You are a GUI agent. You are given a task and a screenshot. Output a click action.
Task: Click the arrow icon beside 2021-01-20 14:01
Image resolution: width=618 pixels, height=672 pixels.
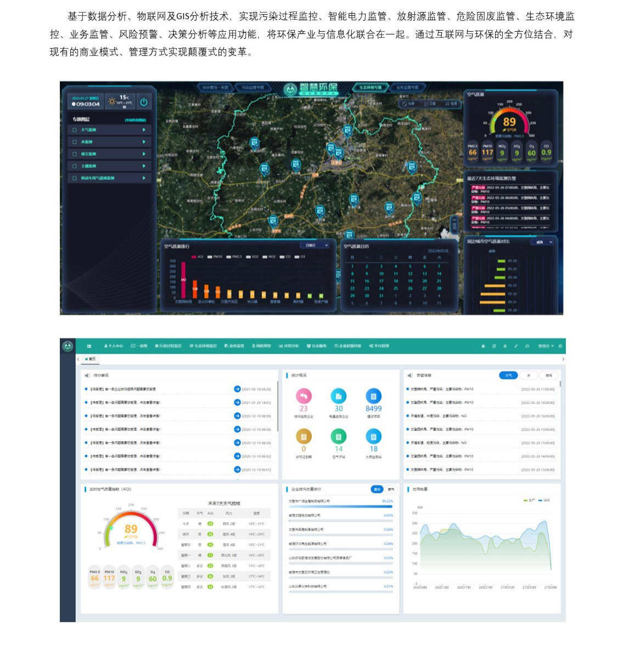pos(237,403)
